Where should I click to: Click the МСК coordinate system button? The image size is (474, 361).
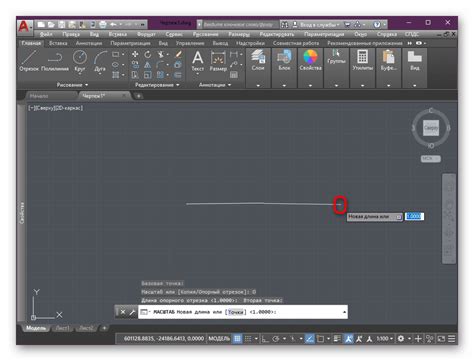click(430, 159)
